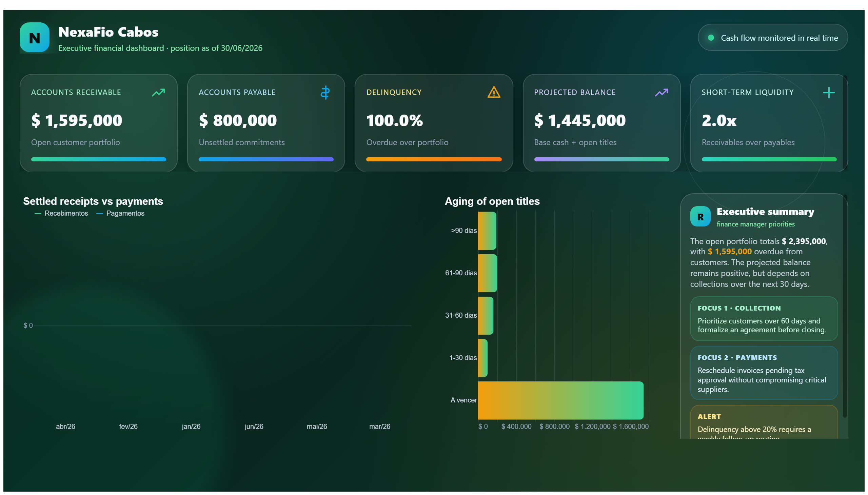Toggle the Pagamentos legend series
The width and height of the screenshot is (868, 495).
coord(120,214)
